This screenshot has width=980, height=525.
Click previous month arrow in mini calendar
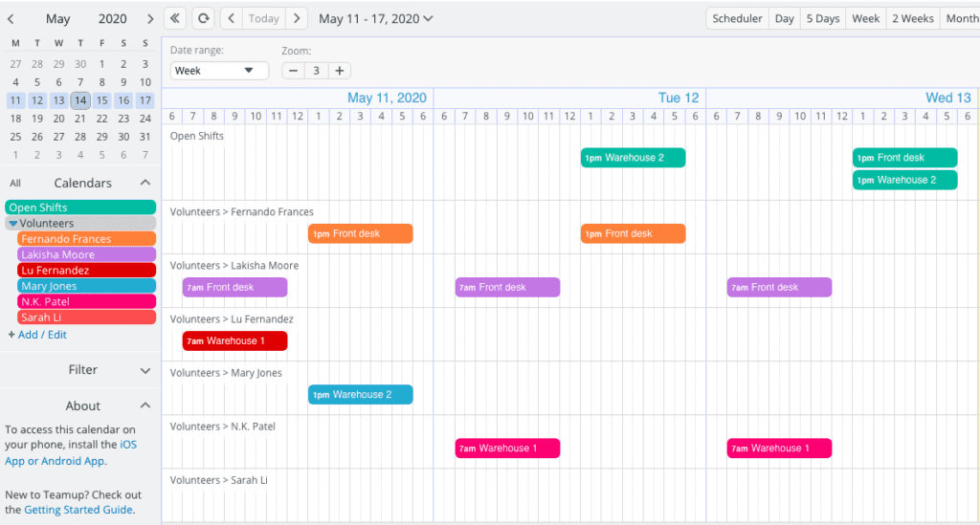[x=11, y=19]
